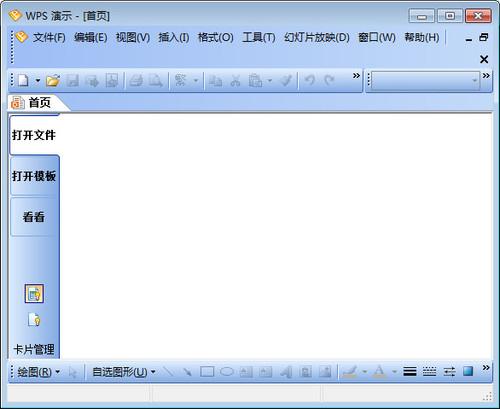Image resolution: width=500 pixels, height=409 pixels.
Task: Open the 自选图形(U) autoshapes menu
Action: pyautogui.click(x=124, y=372)
